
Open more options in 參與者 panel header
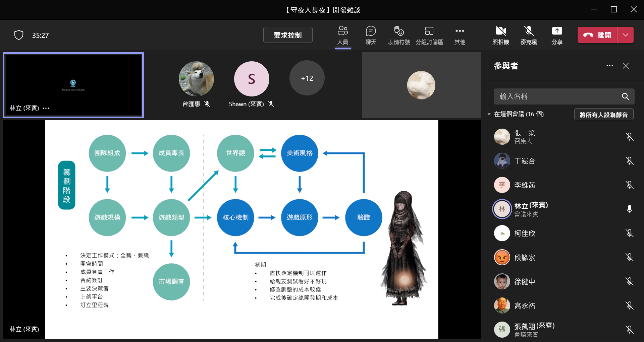tap(609, 66)
